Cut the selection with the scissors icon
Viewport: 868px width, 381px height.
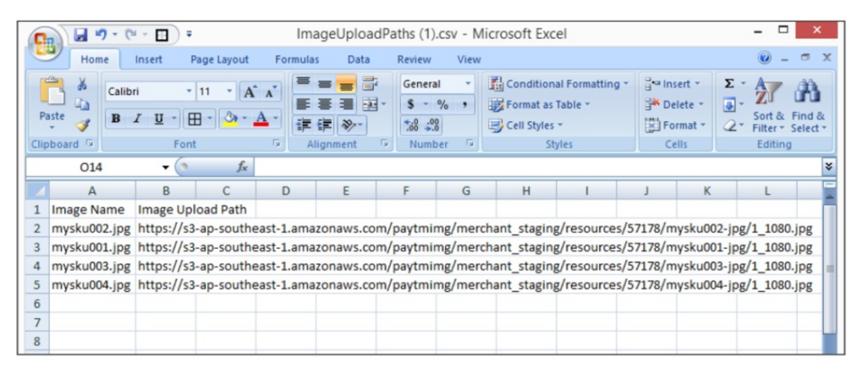tap(82, 84)
